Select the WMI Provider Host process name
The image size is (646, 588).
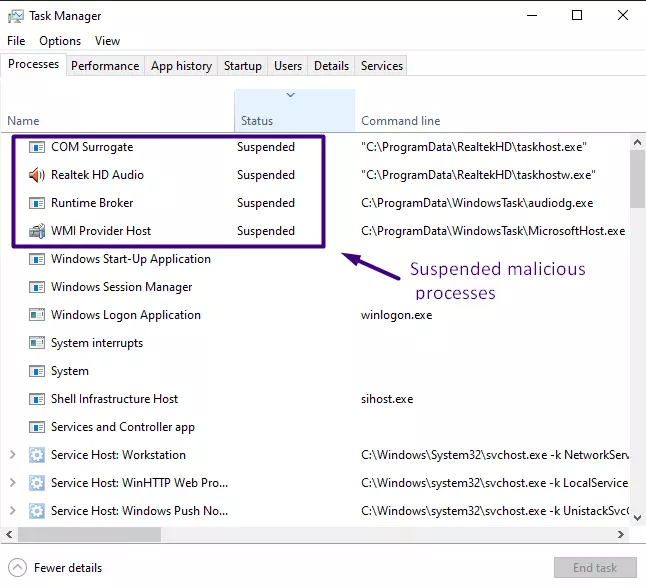pyautogui.click(x=101, y=231)
